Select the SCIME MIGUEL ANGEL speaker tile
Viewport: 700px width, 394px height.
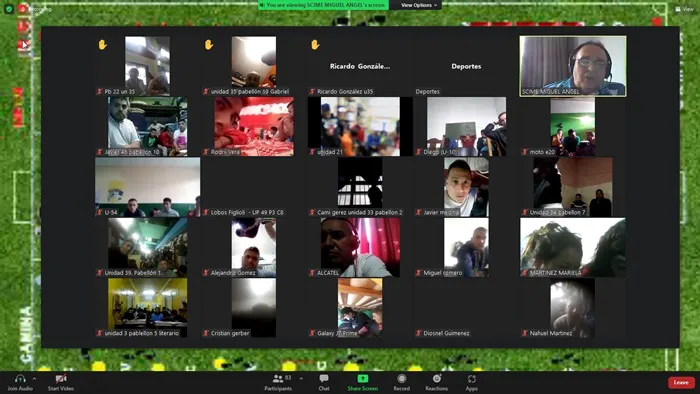(573, 66)
